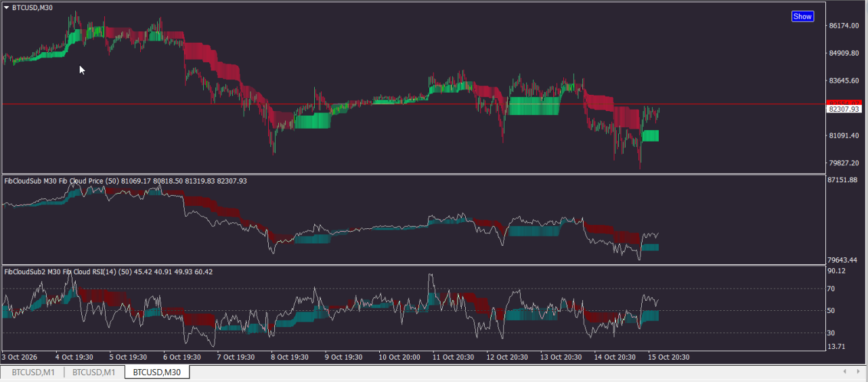Click the blue Show button

[x=802, y=16]
